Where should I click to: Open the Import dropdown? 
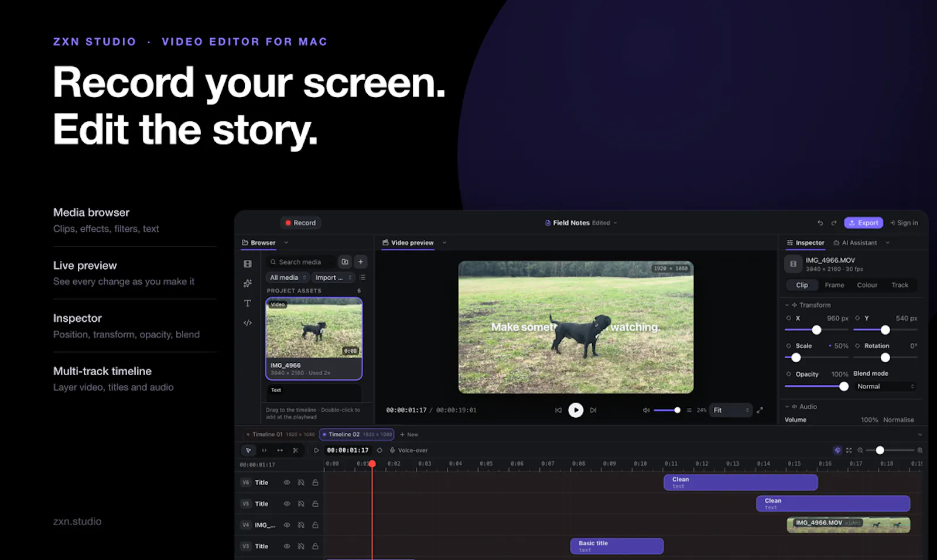point(334,277)
